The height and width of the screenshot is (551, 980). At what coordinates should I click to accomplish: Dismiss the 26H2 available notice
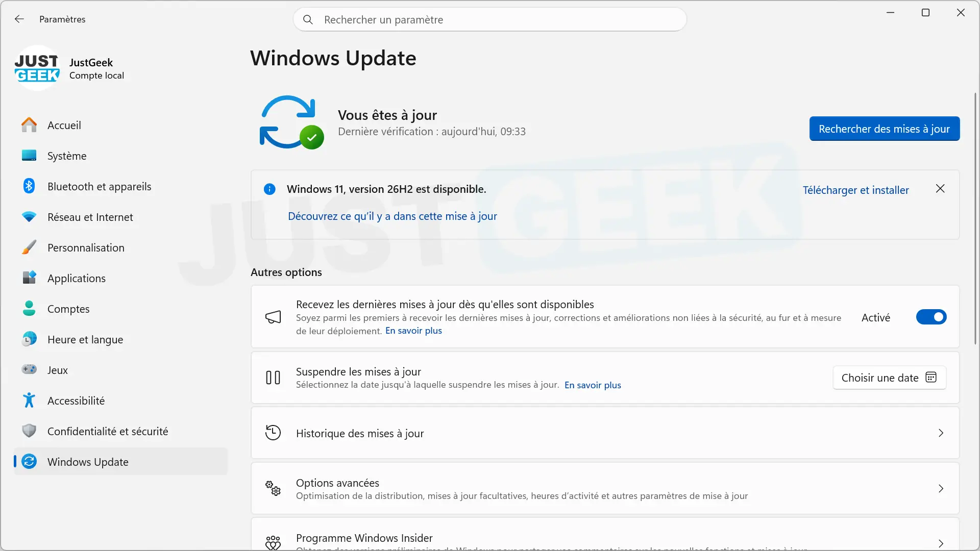pyautogui.click(x=940, y=189)
